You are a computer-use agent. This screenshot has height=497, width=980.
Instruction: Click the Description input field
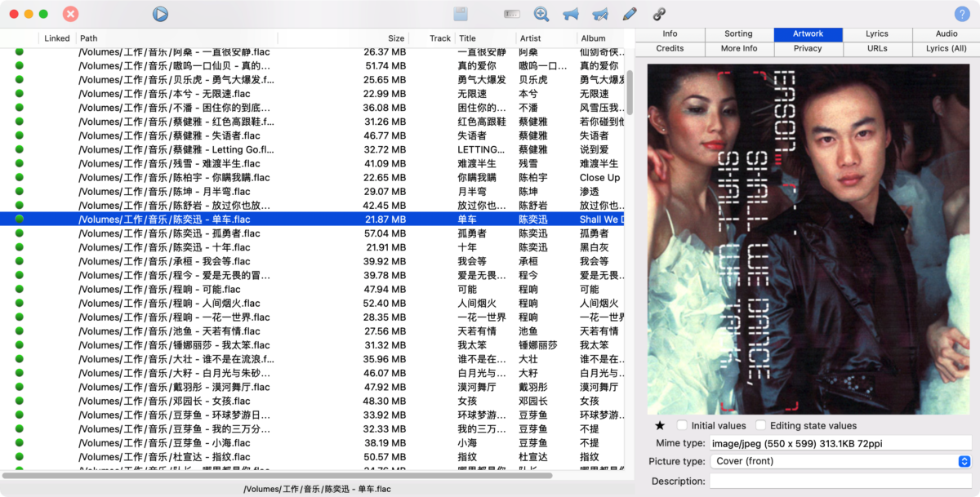click(840, 481)
